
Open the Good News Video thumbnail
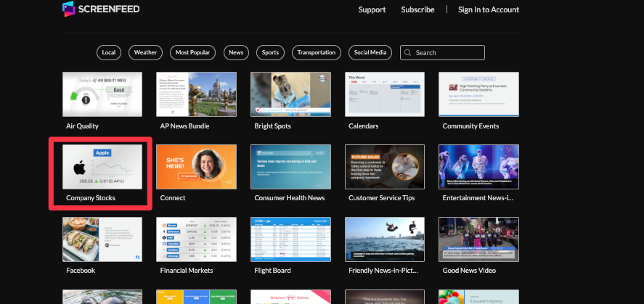(x=479, y=239)
